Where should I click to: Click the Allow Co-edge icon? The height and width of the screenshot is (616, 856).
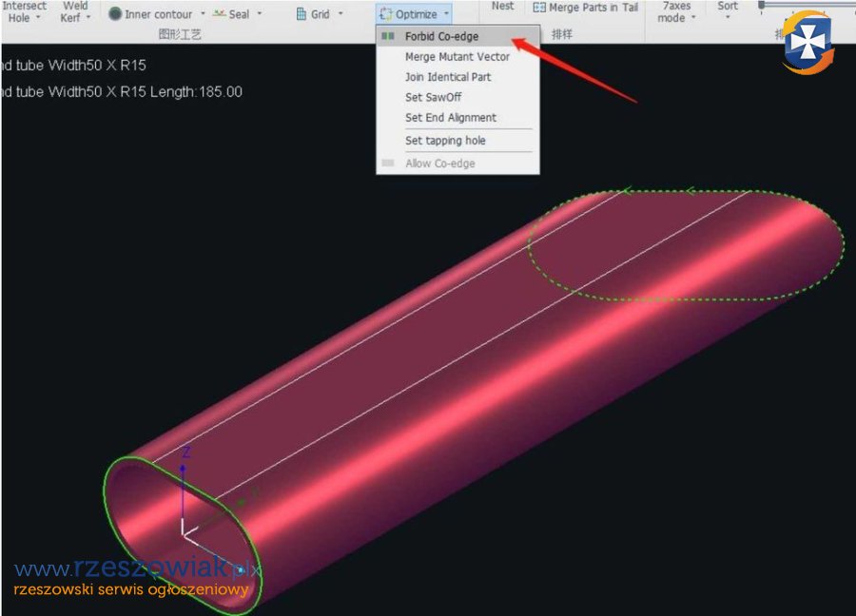tap(388, 163)
